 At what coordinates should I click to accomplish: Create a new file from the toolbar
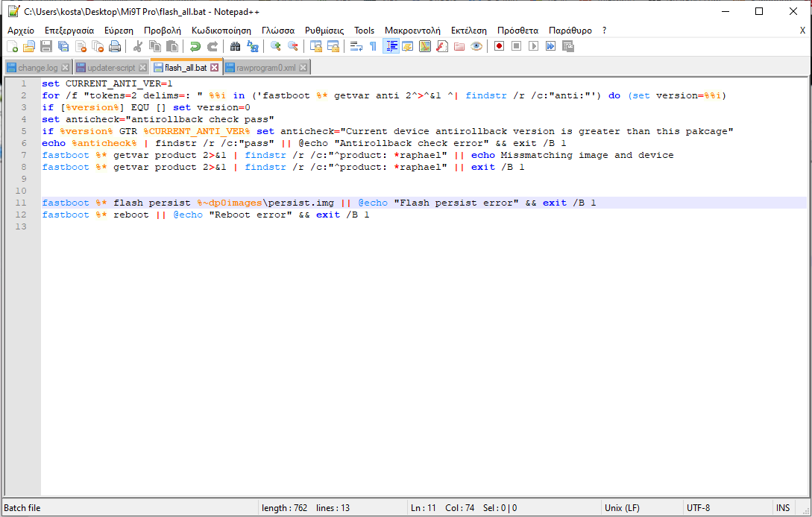point(12,46)
